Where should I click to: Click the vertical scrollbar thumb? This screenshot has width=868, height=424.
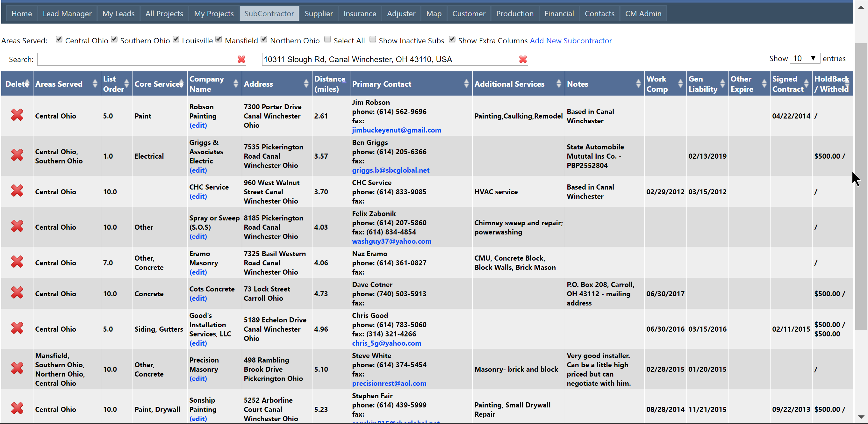tap(861, 186)
